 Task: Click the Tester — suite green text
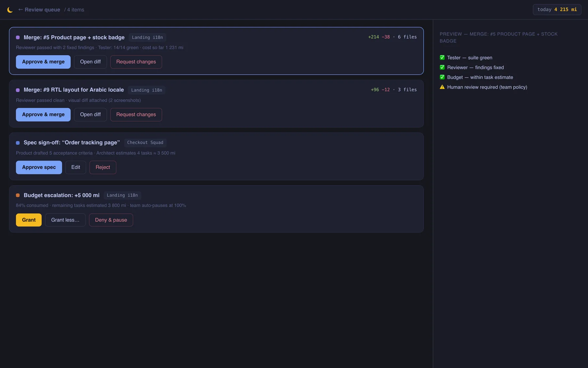470,58
